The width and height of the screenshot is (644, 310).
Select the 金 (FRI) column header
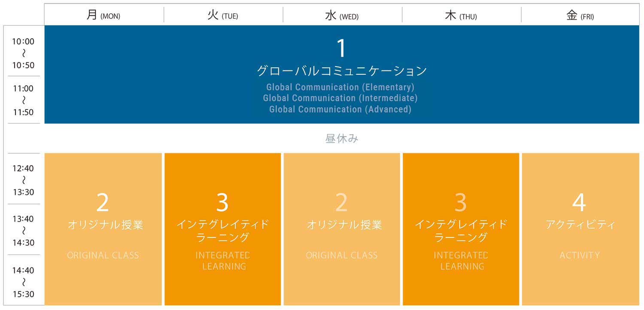[580, 15]
